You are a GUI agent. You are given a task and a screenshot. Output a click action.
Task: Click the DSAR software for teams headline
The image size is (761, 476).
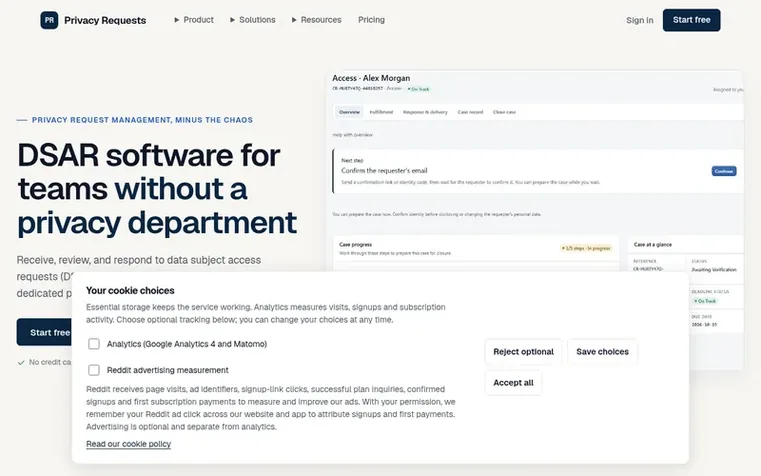[157, 189]
